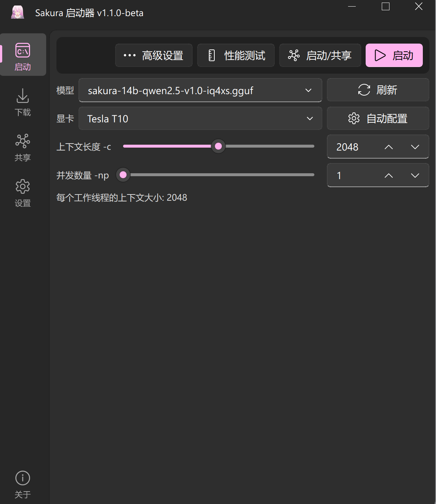Expand the chevron on the model selector
The height and width of the screenshot is (504, 436).
pyautogui.click(x=308, y=90)
